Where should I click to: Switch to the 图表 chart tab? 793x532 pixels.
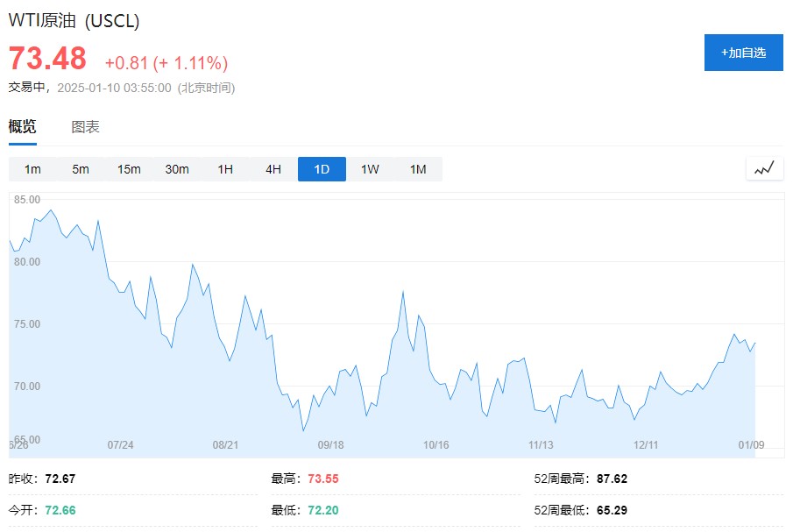(85, 127)
